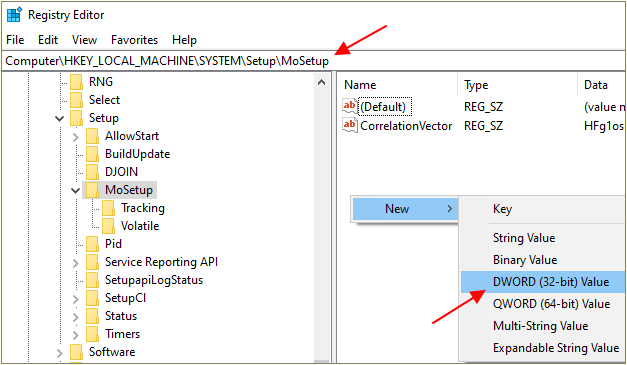Click the CorrelationVector string value icon
627x365 pixels.
(x=349, y=125)
